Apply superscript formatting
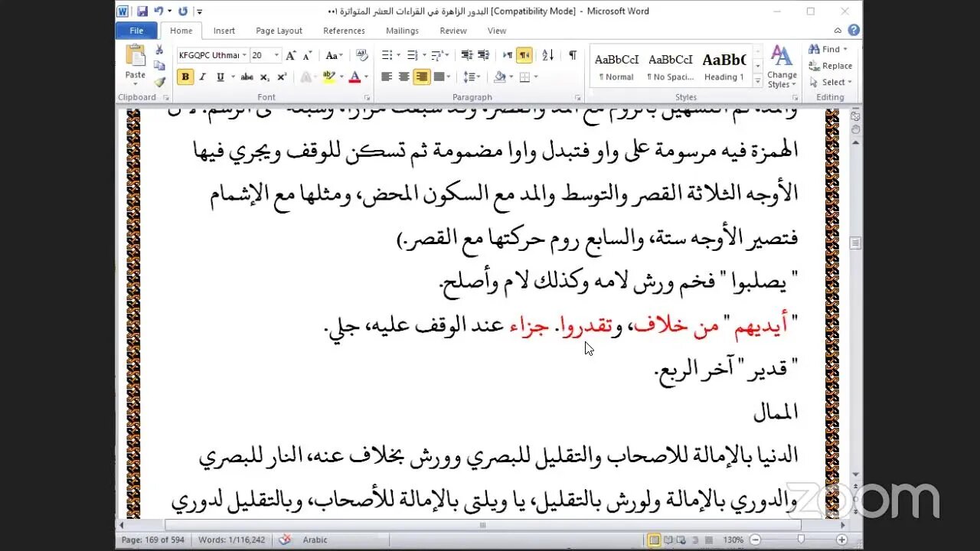 (x=282, y=77)
